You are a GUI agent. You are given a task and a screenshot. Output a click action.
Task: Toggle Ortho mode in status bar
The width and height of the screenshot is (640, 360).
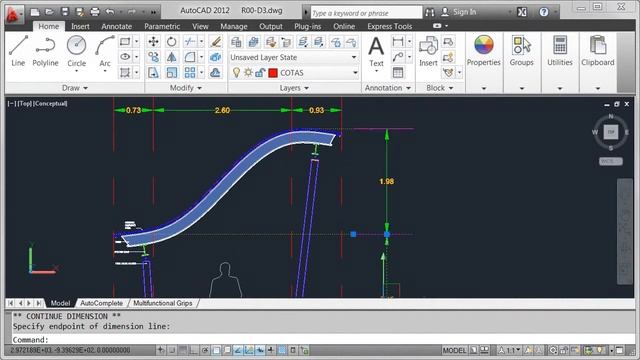point(193,350)
